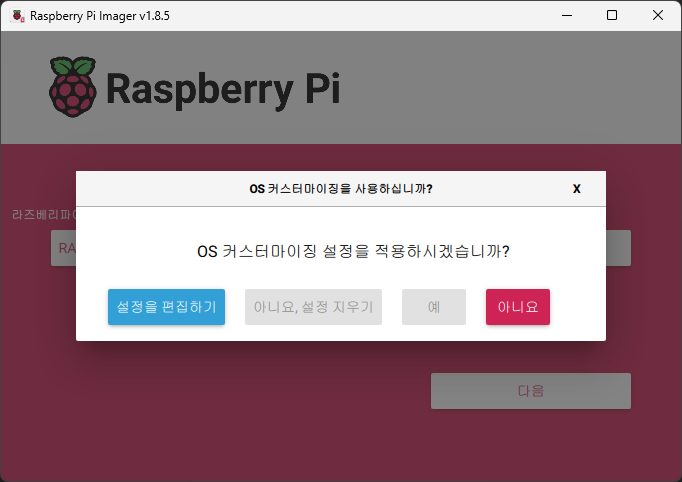Screen dimensions: 682x482
Task: Close the Raspberry Pi Imager window
Action: (x=658, y=15)
